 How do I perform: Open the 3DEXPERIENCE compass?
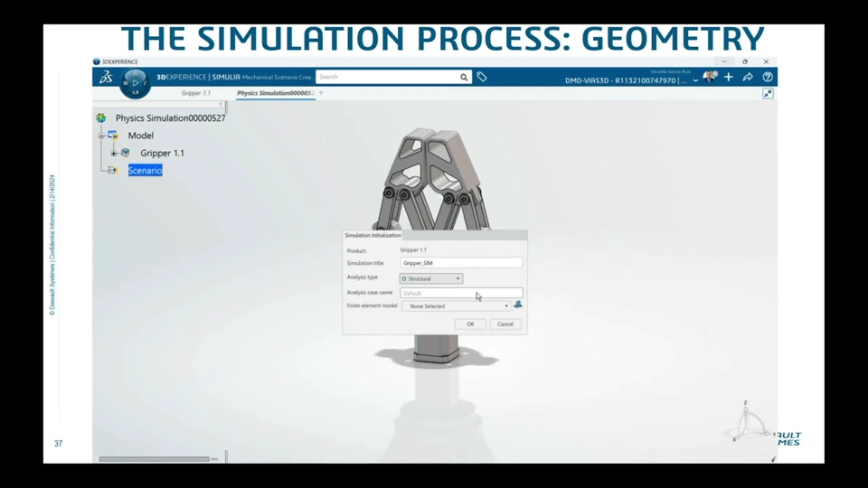[135, 83]
